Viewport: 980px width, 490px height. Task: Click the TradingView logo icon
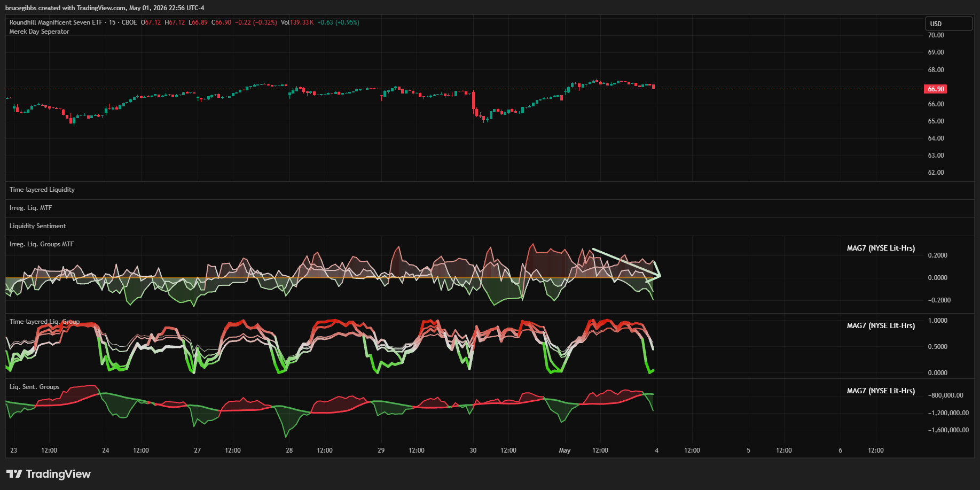click(14, 474)
